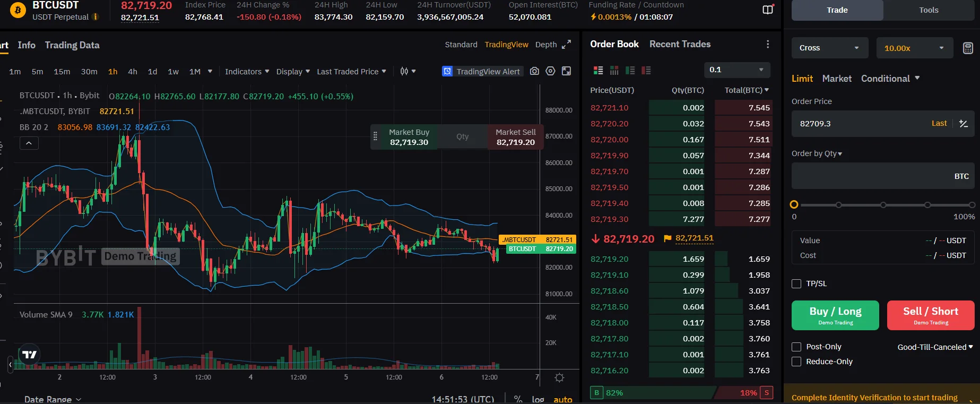
Task: Grab the quick-trade panel drag handle
Action: pos(375,136)
